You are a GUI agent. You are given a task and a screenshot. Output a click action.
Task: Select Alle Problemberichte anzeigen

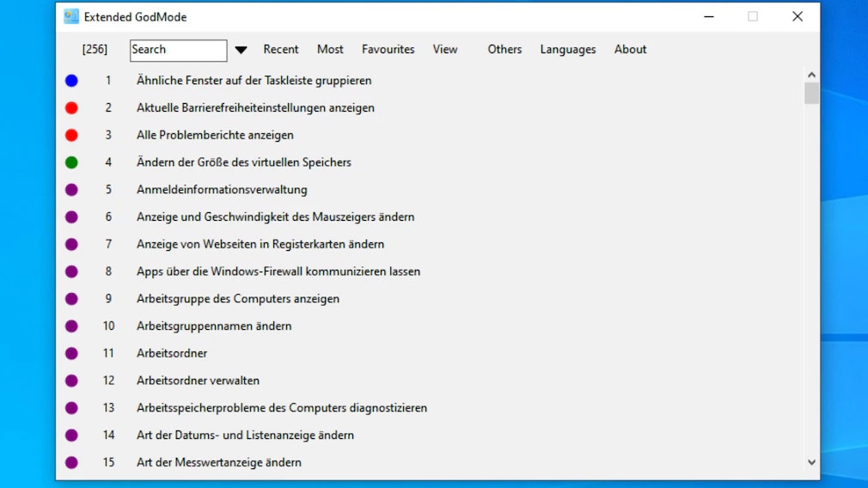215,135
